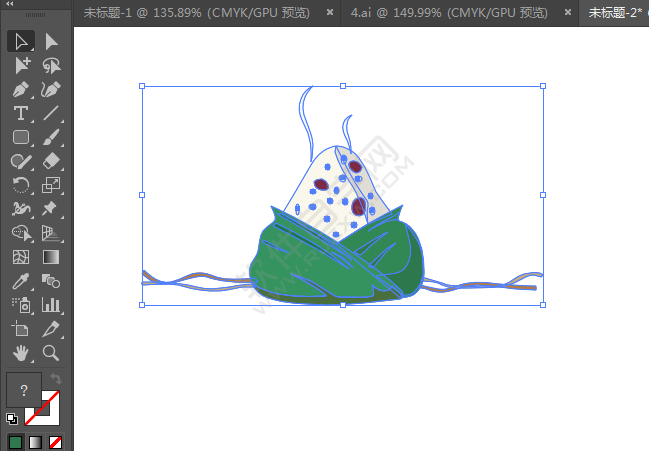The width and height of the screenshot is (649, 451).
Task: Select the Eraser tool
Action: [51, 161]
